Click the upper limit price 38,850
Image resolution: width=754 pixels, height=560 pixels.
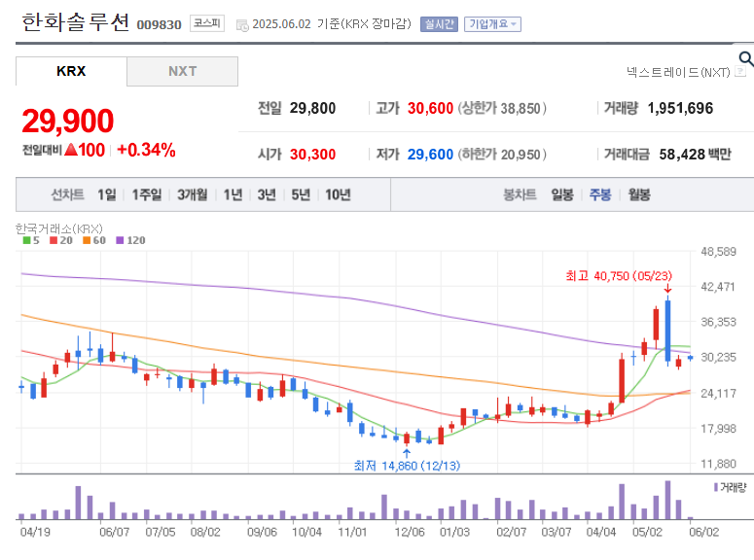point(521,109)
